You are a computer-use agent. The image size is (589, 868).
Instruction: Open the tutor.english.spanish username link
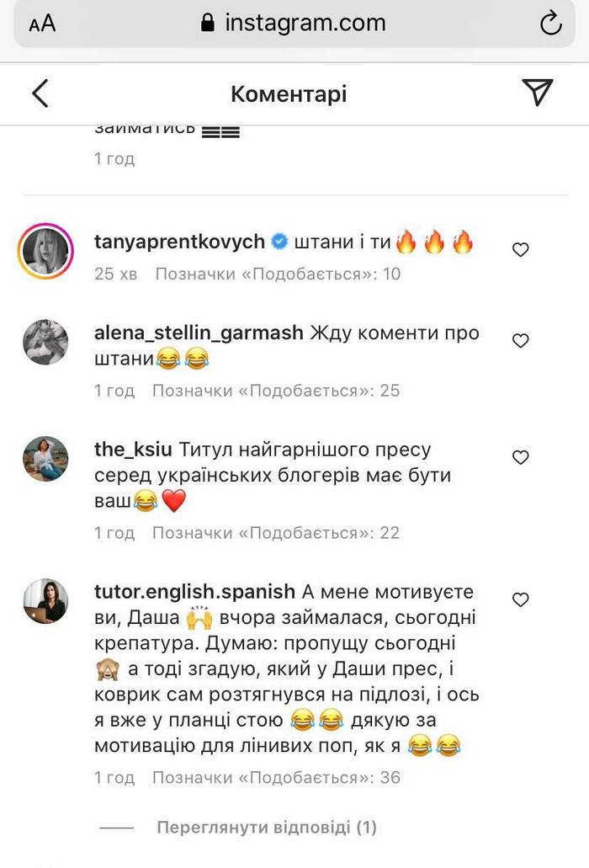point(194,591)
